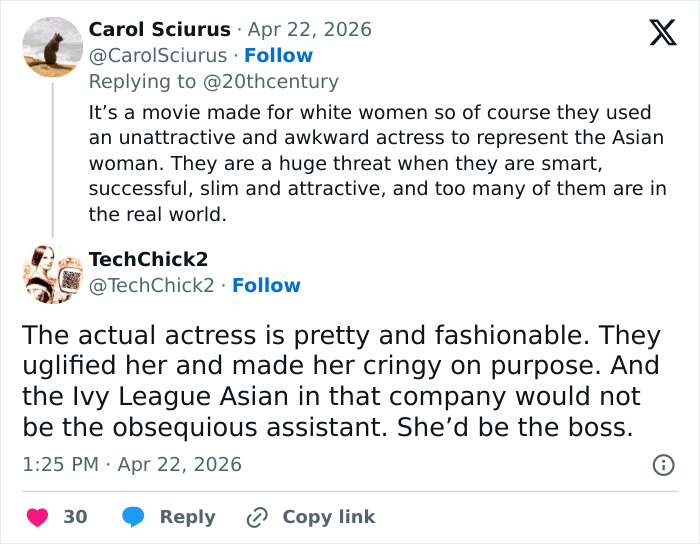Click the TechChick2 display name

(148, 259)
